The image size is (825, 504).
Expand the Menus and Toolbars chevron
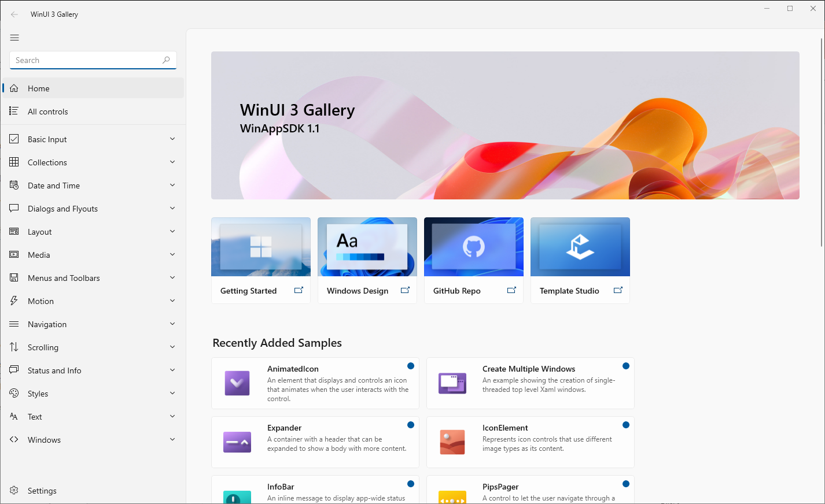[x=172, y=277]
